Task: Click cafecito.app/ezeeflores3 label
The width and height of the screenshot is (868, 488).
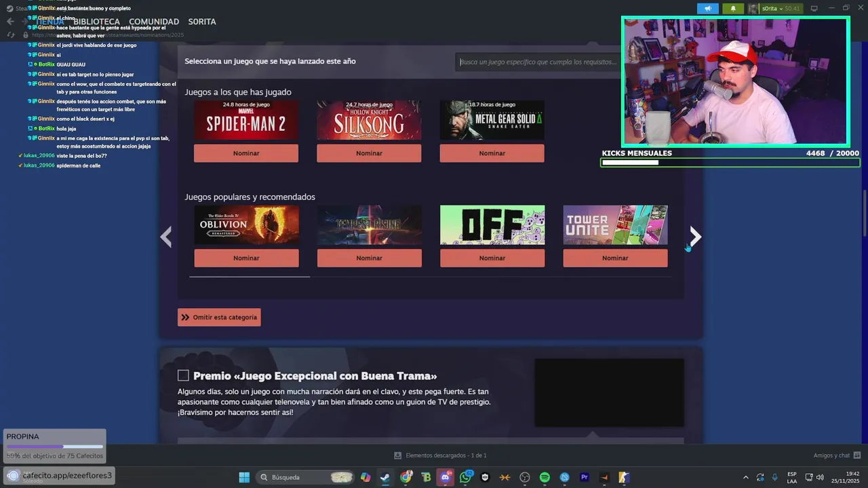Action: (67, 475)
